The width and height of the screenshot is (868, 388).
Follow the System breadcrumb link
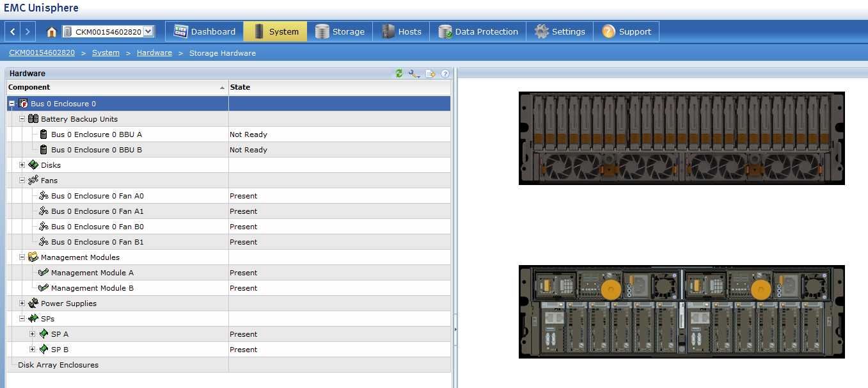106,53
